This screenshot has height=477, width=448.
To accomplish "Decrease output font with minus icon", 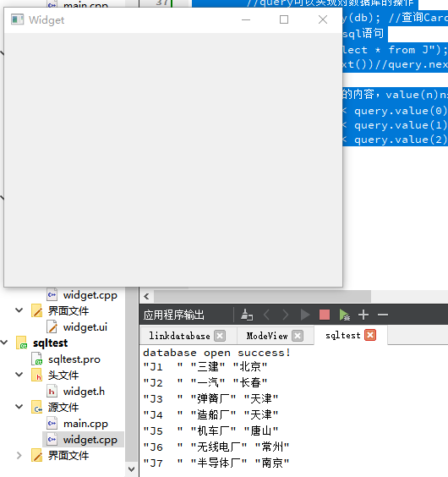I will (x=383, y=315).
